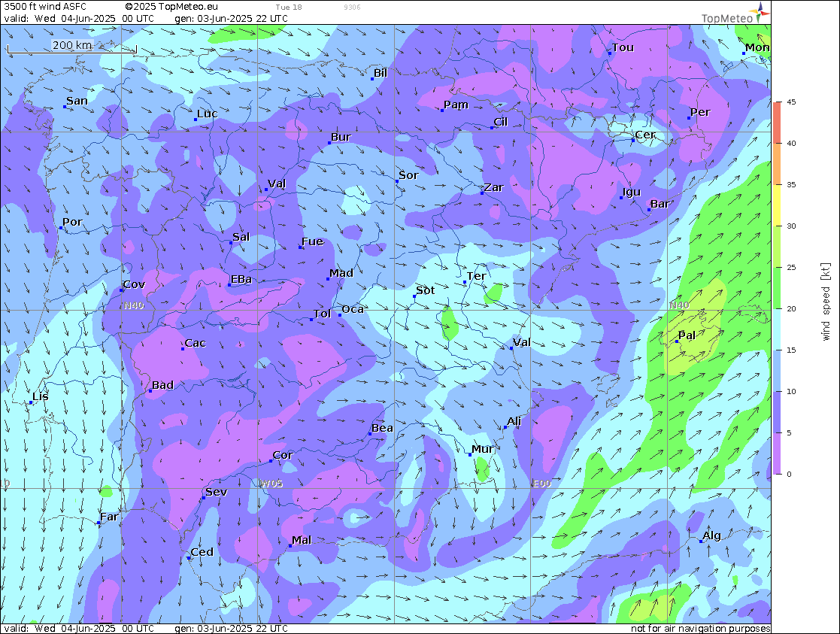Select the Pam city label

(x=456, y=105)
